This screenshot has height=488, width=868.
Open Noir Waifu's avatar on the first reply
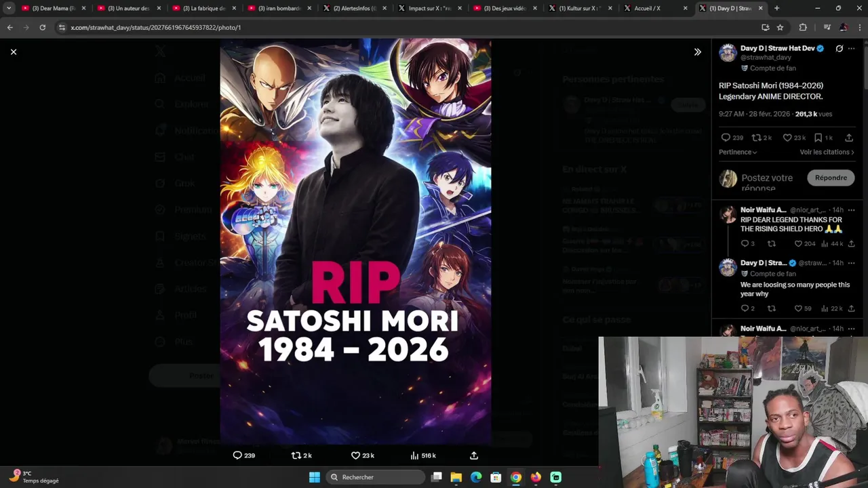coord(728,215)
